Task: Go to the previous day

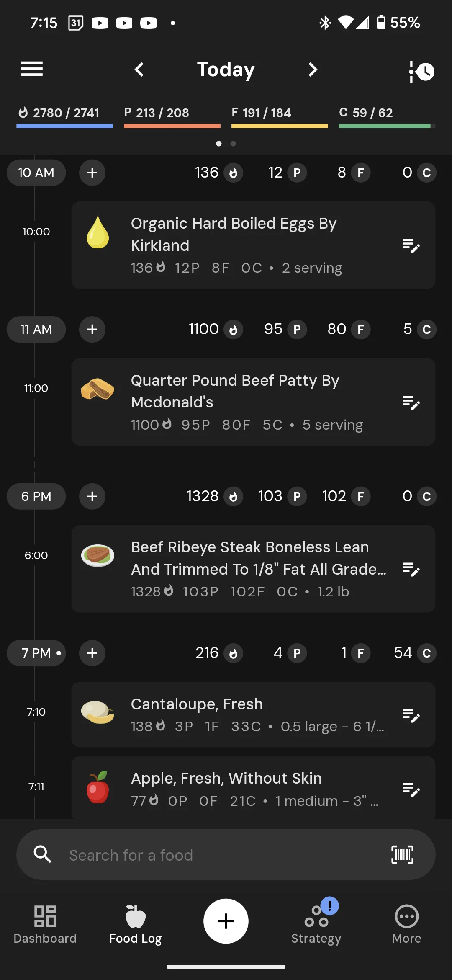Action: (139, 70)
